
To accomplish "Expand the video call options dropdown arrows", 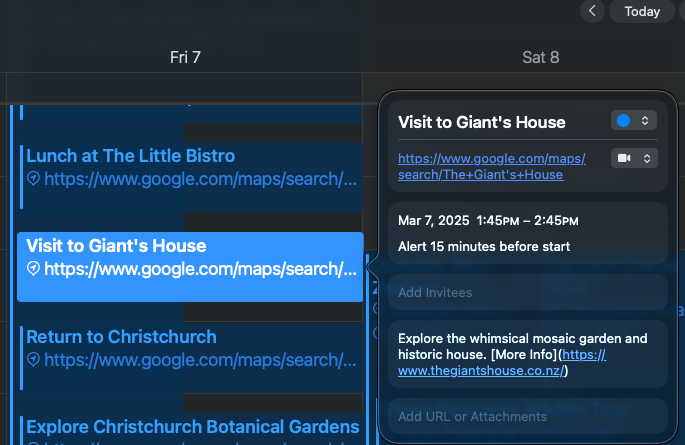I will click(646, 158).
